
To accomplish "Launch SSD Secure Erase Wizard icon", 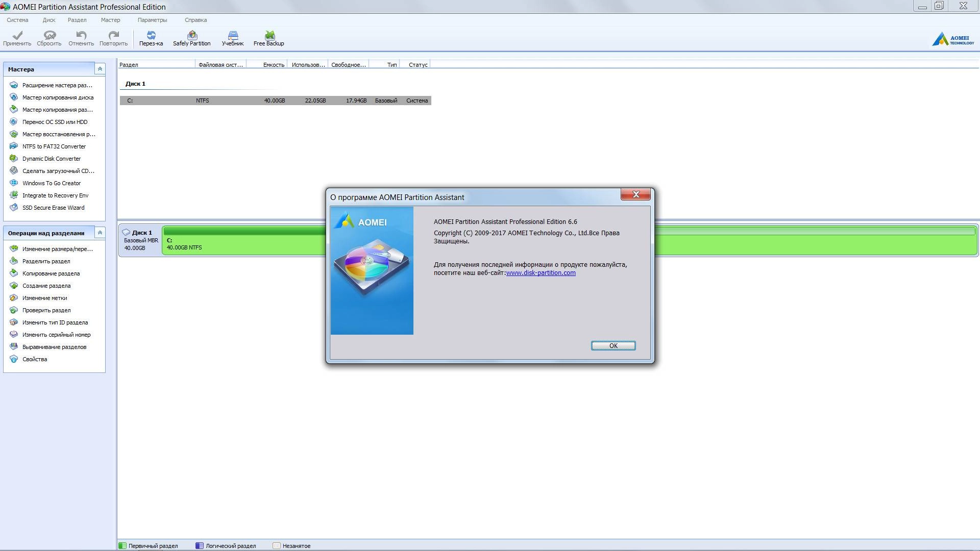I will 14,208.
